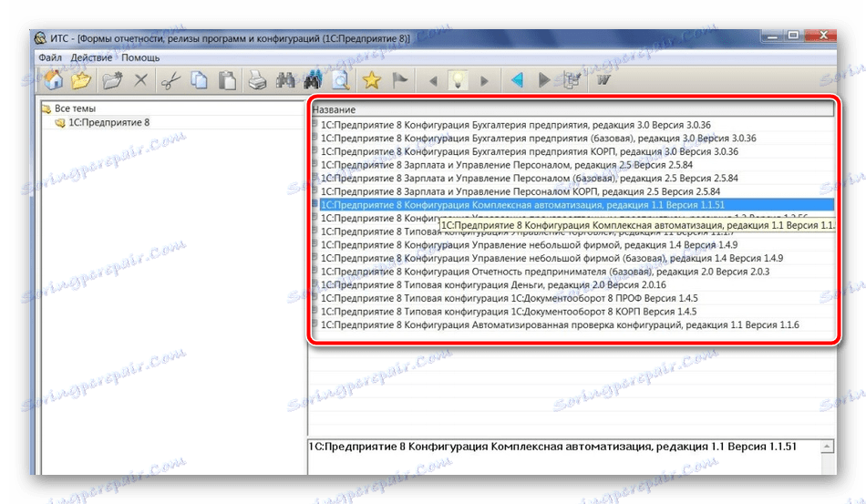Select Зарплата и Управление Персоналом (базовая) row

tap(572, 178)
